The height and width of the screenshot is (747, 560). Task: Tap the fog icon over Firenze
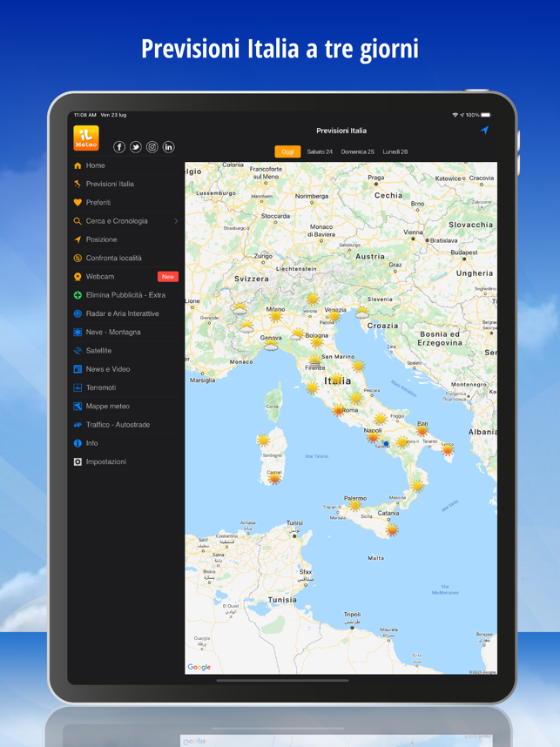314,361
